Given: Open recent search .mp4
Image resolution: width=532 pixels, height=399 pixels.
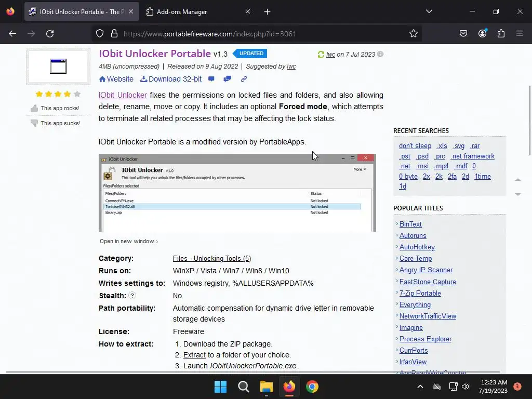Looking at the screenshot, I should click(441, 166).
